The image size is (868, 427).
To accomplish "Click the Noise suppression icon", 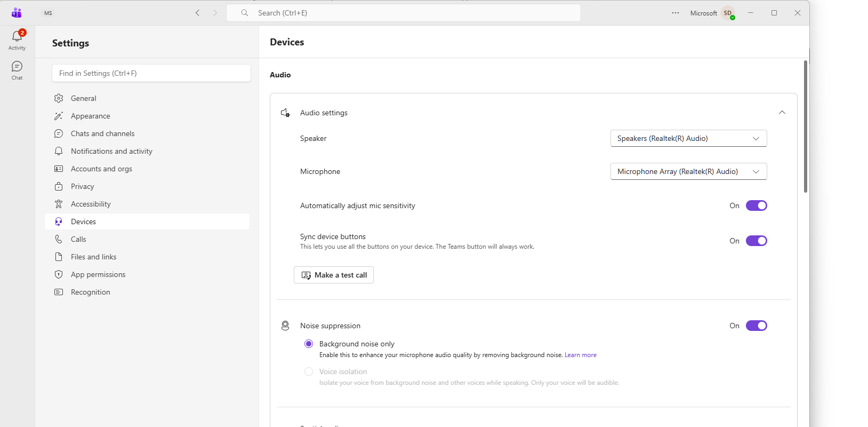I will point(285,326).
